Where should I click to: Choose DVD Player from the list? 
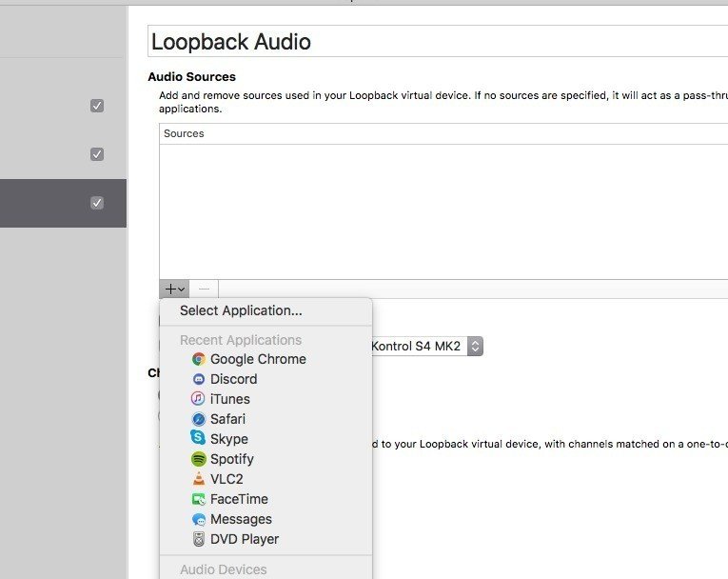tap(266, 539)
